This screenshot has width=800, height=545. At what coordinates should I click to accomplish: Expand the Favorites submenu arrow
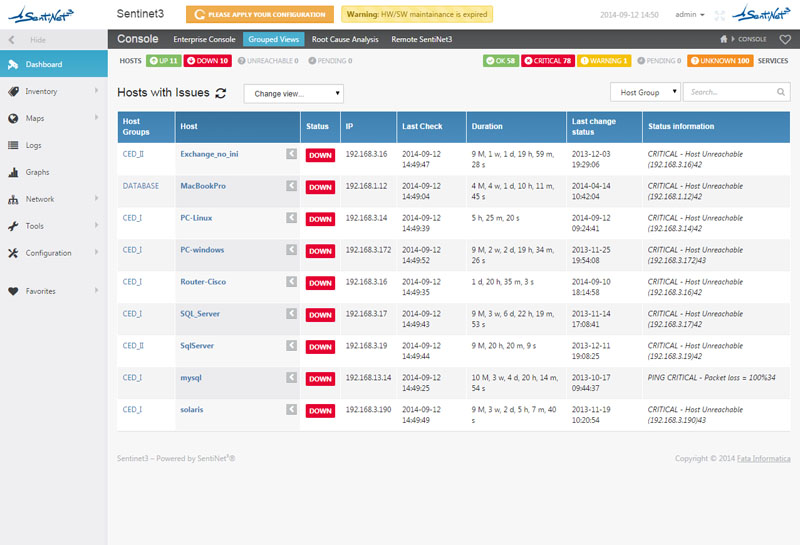[x=96, y=290]
